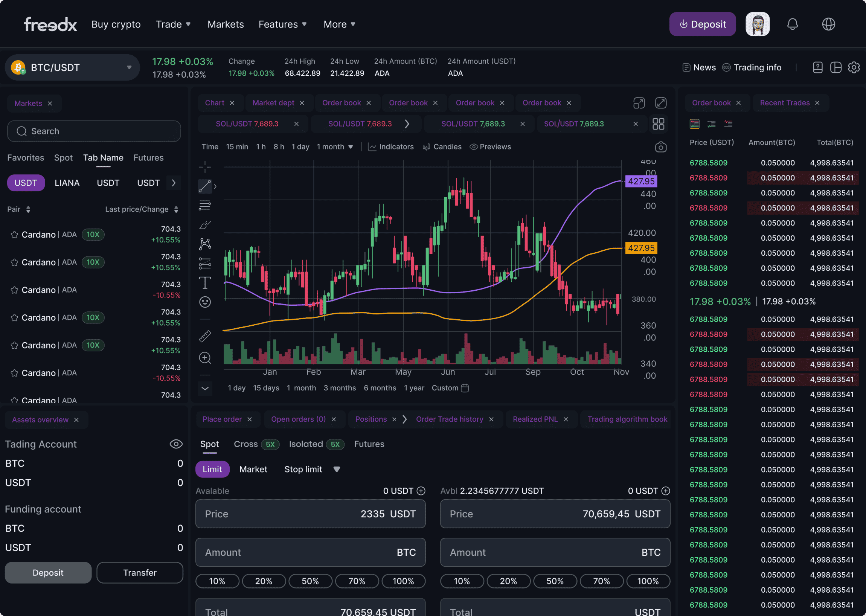Toggle Trading Account balance visibility eye
Viewport: 866px width, 616px height.
click(176, 444)
